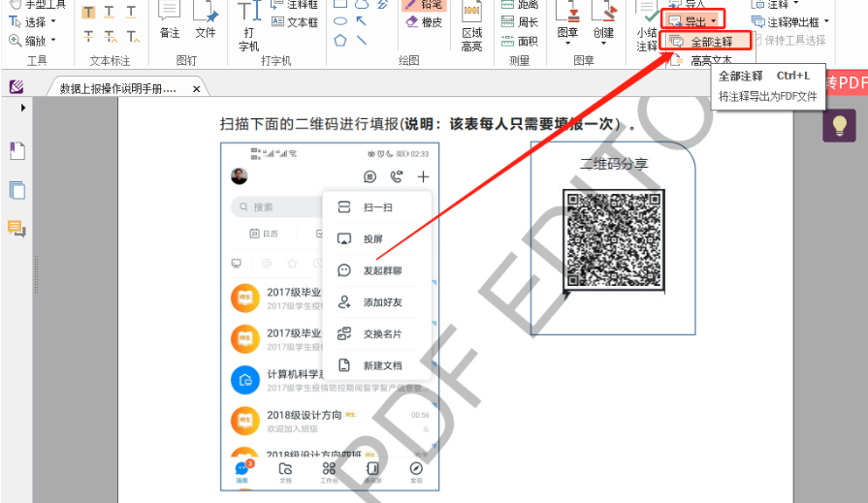This screenshot has width=868, height=503.
Task: Select the 缩放 zoom tool
Action: 28,41
